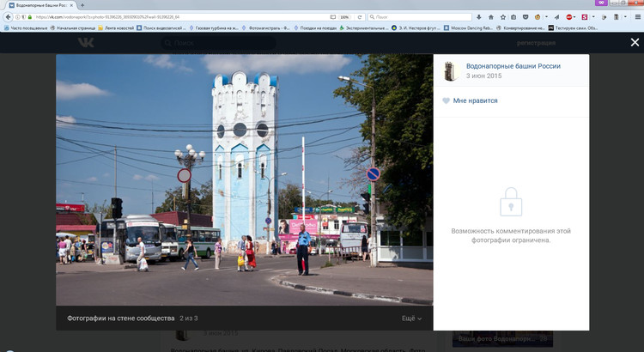This screenshot has height=352, width=644.
Task: Click the Фотографии на стене сообщества album link
Action: [x=121, y=319]
